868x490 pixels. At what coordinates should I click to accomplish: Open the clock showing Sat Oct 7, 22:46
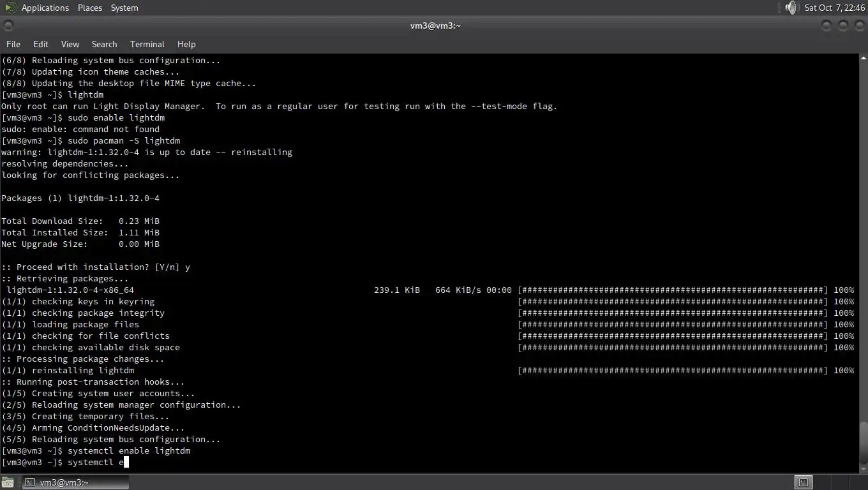(834, 8)
